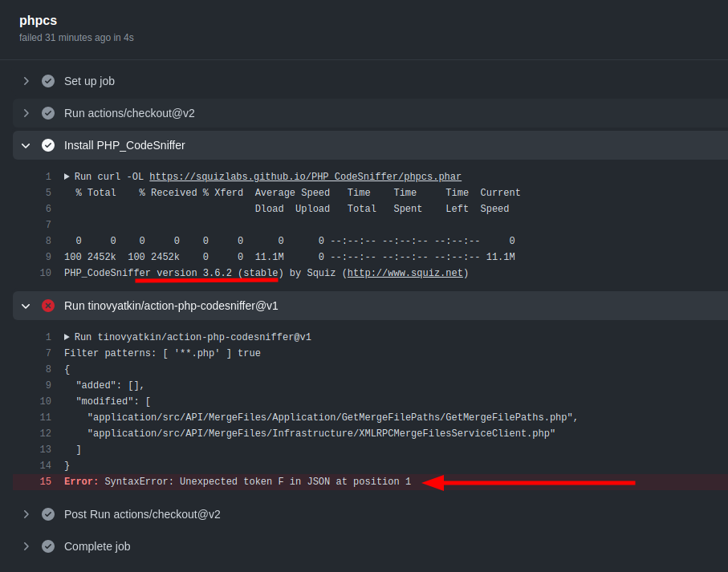Click the success check icon for Post Run actions/checkout@v2
The image size is (728, 572).
coord(48,514)
